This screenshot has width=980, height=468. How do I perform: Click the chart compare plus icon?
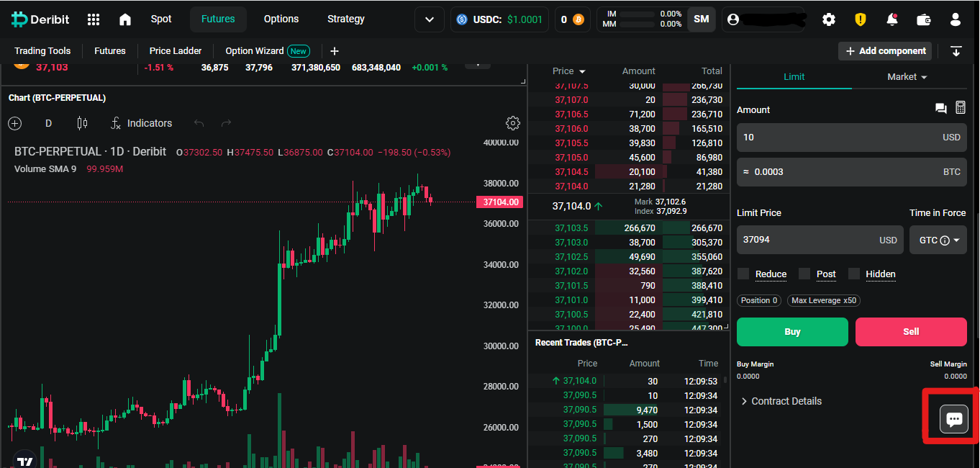[14, 123]
